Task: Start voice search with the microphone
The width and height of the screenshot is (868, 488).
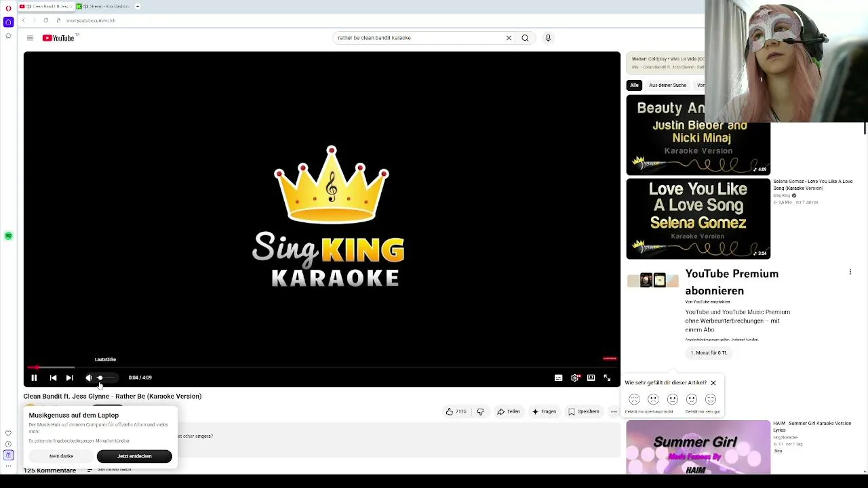Action: click(548, 38)
